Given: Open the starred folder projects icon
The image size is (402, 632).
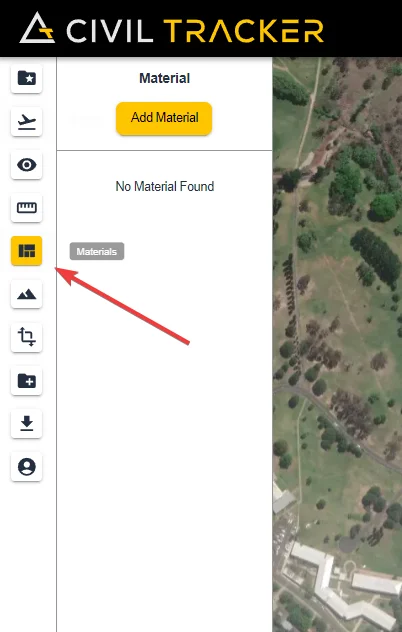Looking at the screenshot, I should tap(27, 78).
